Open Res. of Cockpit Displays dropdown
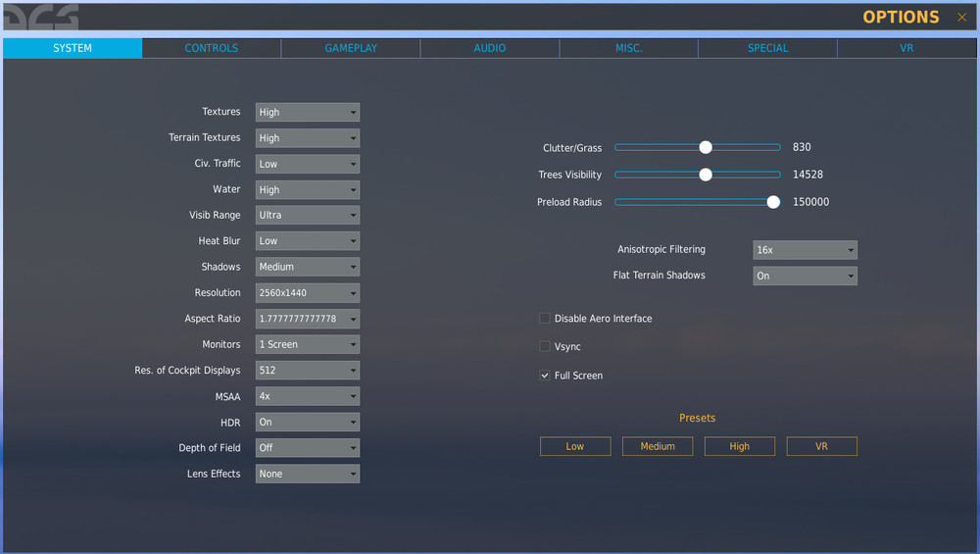Image resolution: width=980 pixels, height=554 pixels. point(308,371)
